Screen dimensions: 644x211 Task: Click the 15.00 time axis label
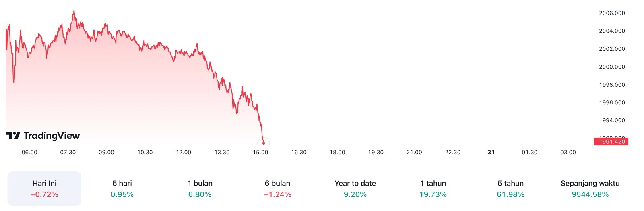click(260, 153)
